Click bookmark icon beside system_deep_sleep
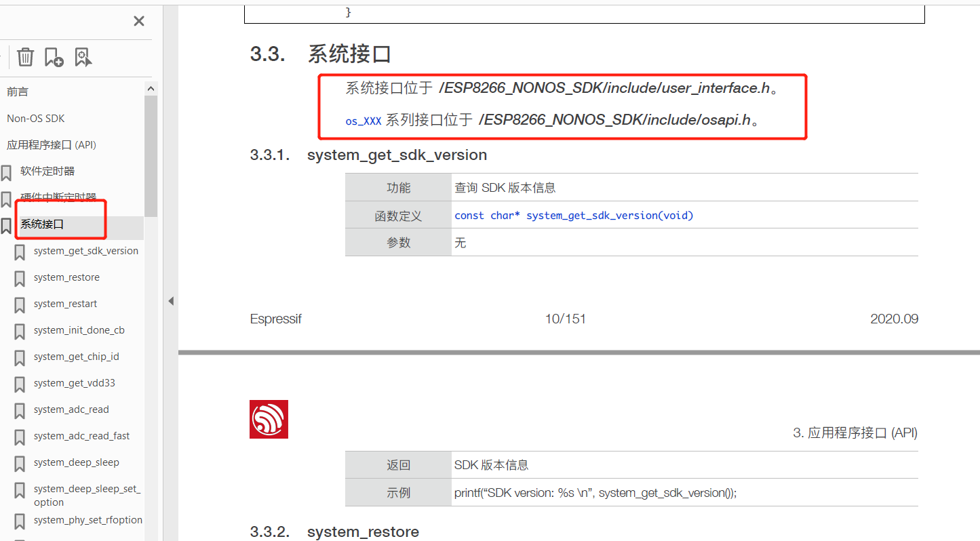The height and width of the screenshot is (541, 980). click(20, 464)
